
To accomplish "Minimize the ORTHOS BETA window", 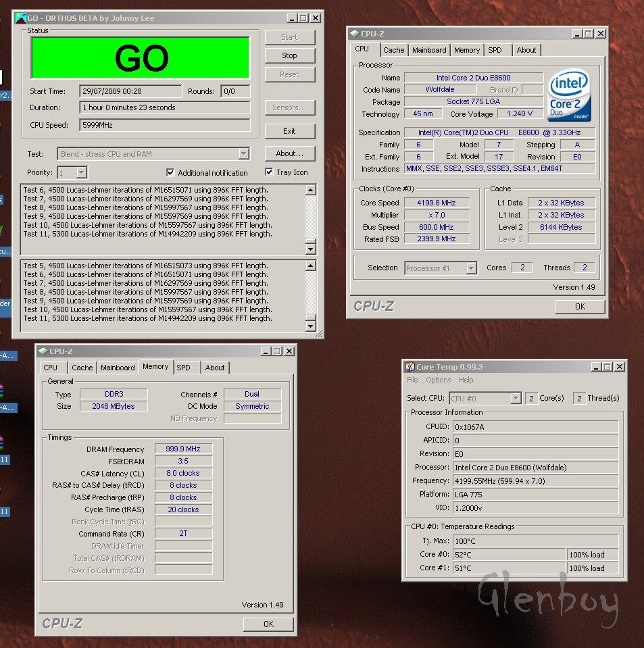I will [291, 18].
